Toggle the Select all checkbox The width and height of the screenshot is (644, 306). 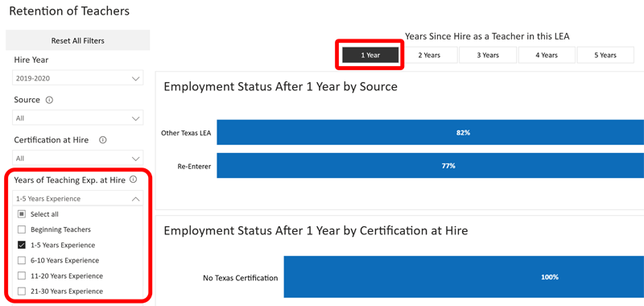pyautogui.click(x=22, y=214)
